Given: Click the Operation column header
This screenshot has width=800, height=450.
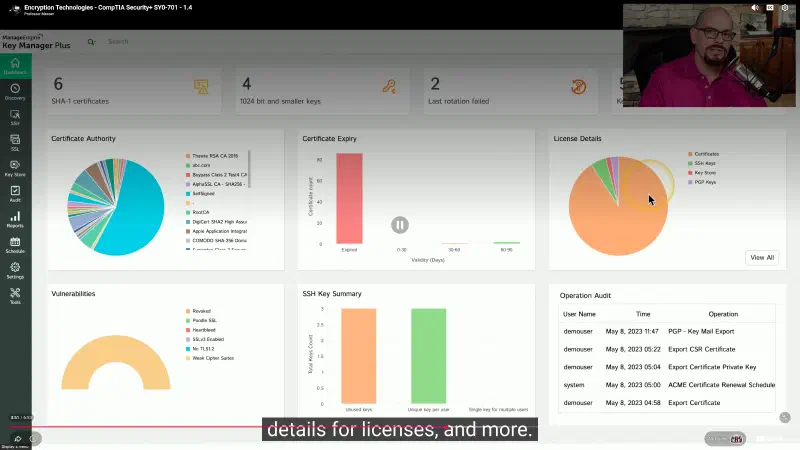Looking at the screenshot, I should [723, 314].
